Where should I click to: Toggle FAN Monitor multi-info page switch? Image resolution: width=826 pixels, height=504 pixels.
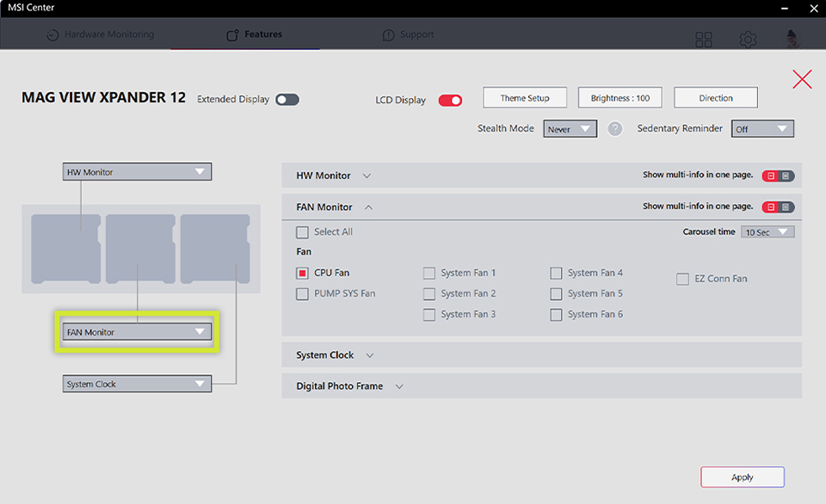coord(778,207)
